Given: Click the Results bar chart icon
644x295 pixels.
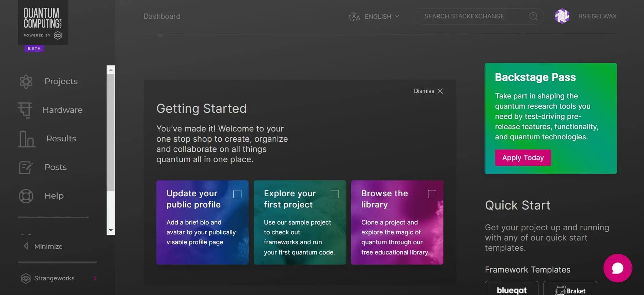Looking at the screenshot, I should pyautogui.click(x=27, y=139).
